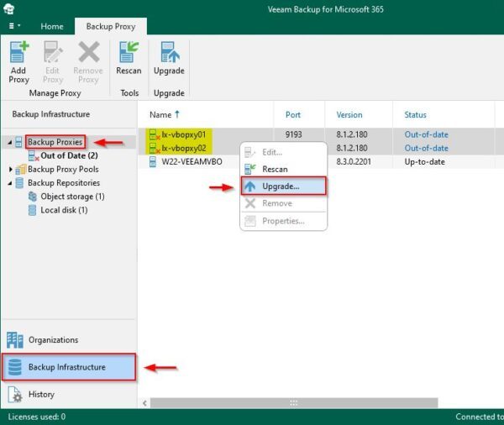Viewport: 504px width, 425px height.
Task: Click the Up-to-date status cell
Action: point(424,162)
